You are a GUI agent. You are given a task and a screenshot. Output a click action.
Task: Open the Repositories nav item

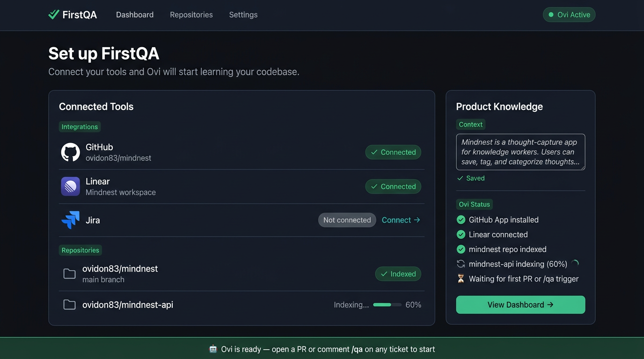[191, 14]
